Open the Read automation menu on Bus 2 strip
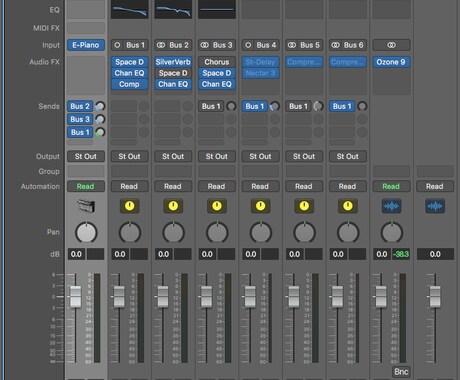Image resolution: width=460 pixels, height=380 pixels. [x=173, y=186]
